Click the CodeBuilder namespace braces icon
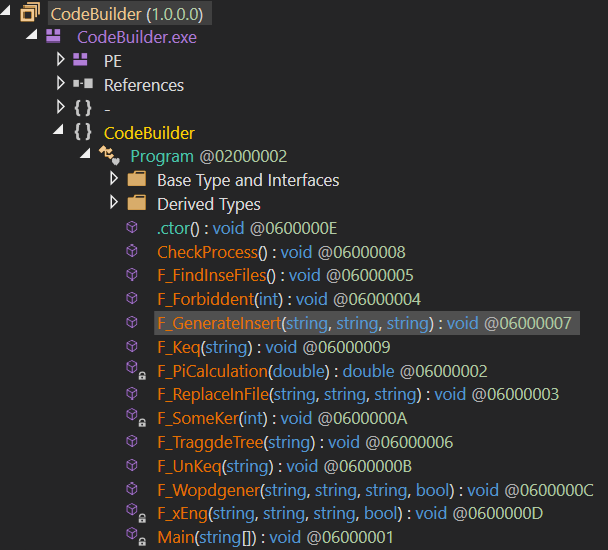608x550 pixels. [83, 133]
